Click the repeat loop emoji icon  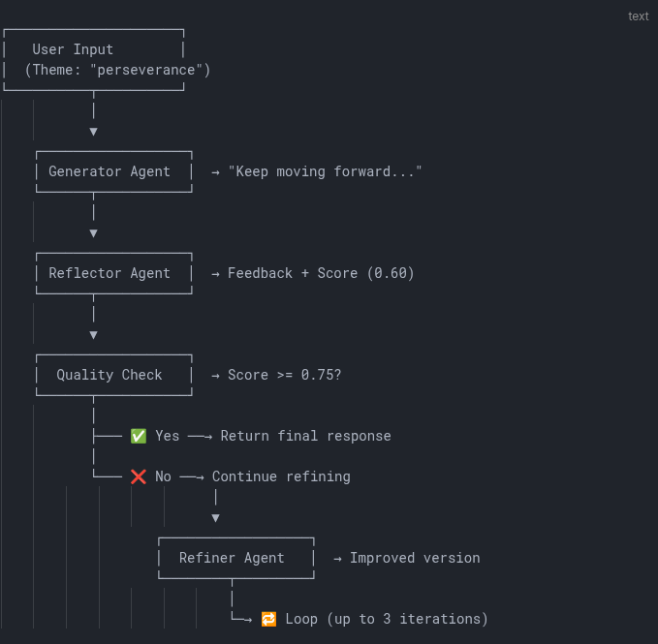[268, 619]
